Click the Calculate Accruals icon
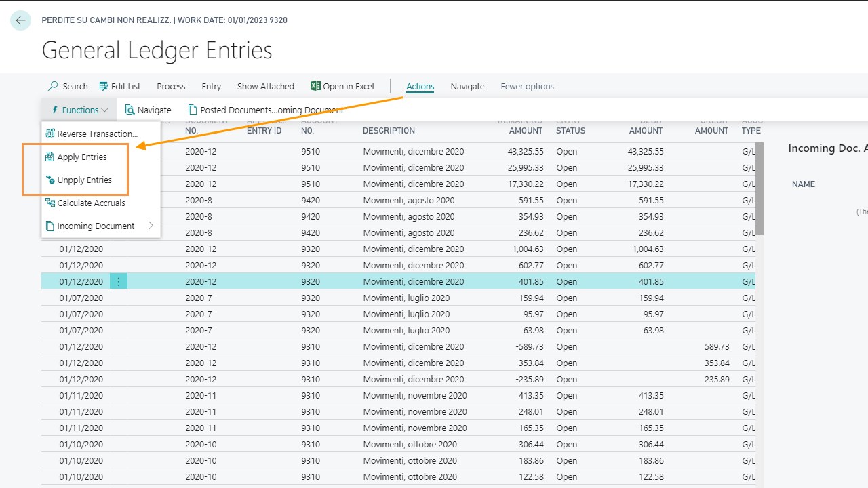This screenshot has height=488, width=868. tap(50, 203)
